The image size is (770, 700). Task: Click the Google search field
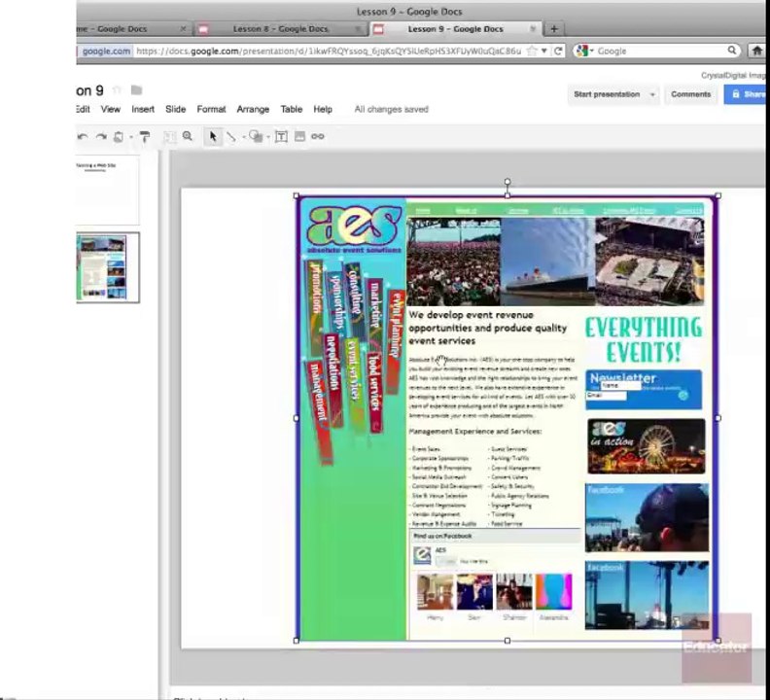(x=661, y=51)
